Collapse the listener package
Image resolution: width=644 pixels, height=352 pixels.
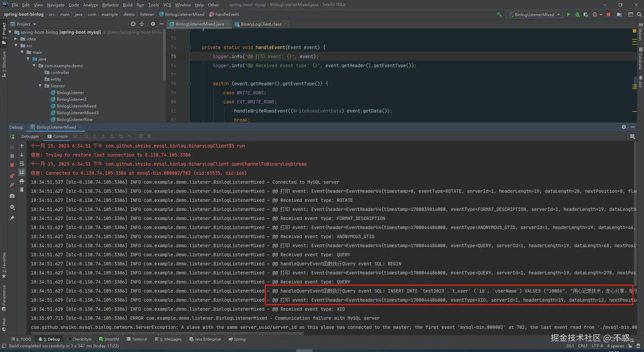pos(40,86)
